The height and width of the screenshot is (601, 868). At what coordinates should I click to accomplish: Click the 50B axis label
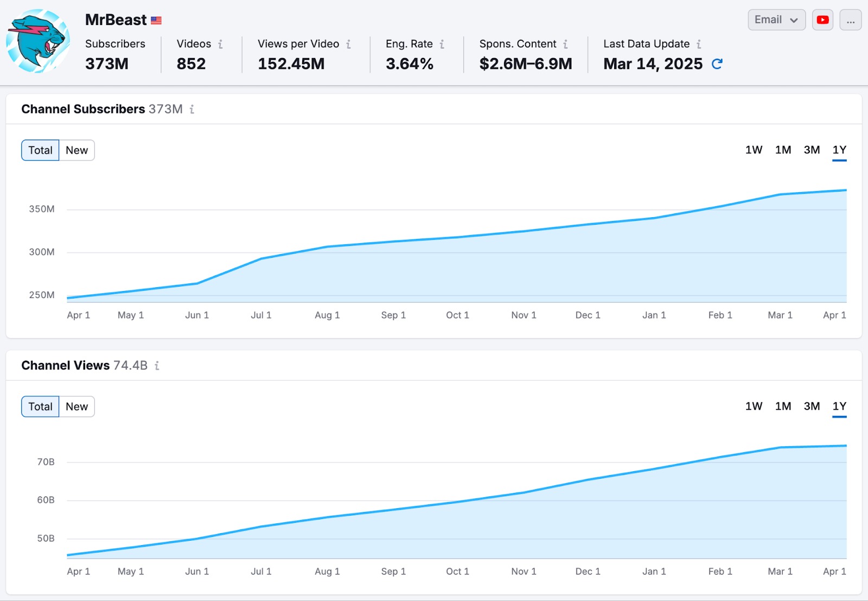tap(46, 539)
